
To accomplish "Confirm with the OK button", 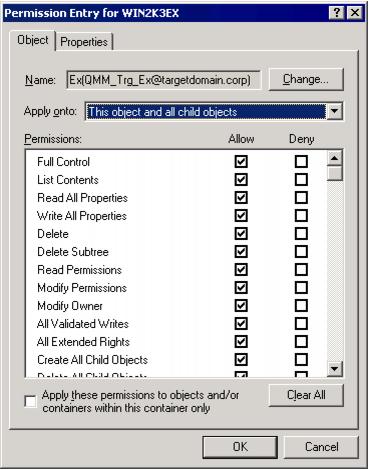I will click(240, 447).
